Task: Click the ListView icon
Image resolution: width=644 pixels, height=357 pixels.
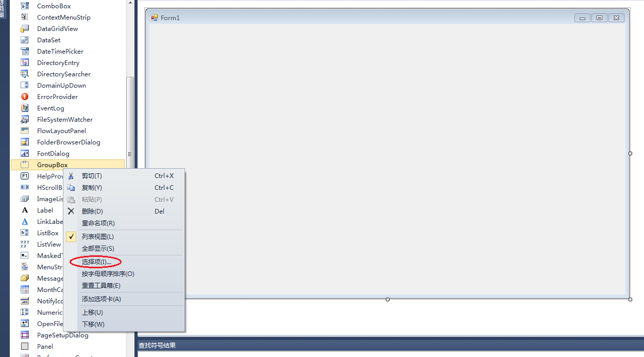Action: pos(25,245)
